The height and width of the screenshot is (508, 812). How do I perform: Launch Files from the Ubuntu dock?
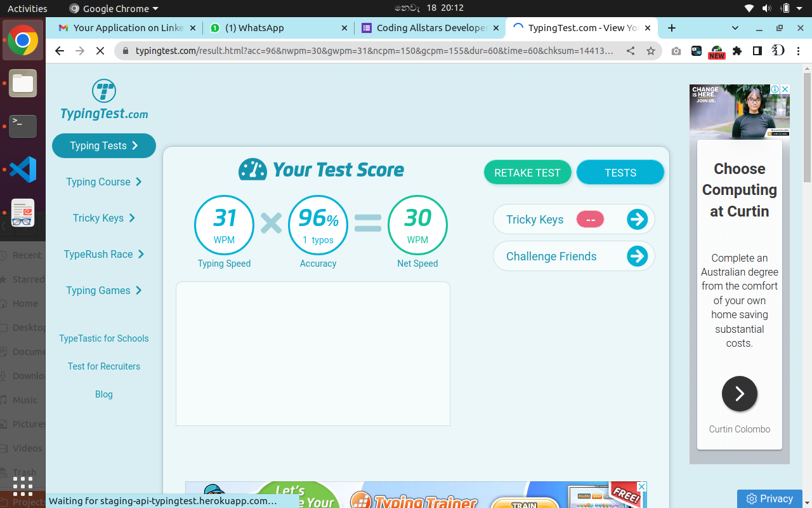click(23, 83)
